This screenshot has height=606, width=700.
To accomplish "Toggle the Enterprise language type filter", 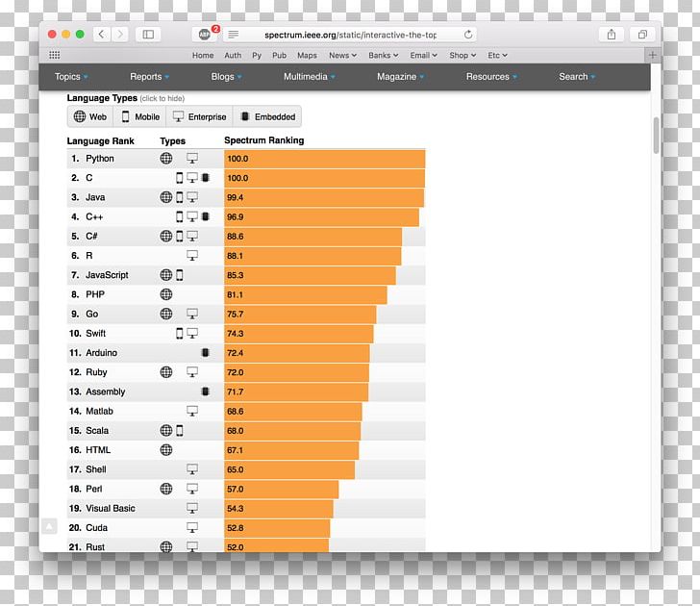I will coord(200,116).
